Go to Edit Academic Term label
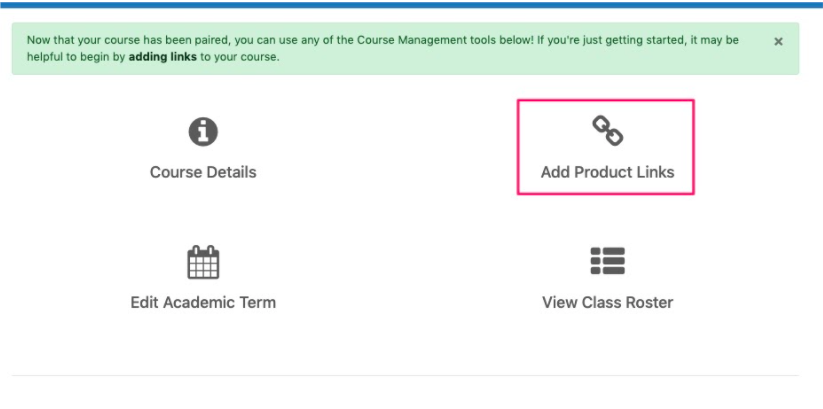 [x=203, y=302]
